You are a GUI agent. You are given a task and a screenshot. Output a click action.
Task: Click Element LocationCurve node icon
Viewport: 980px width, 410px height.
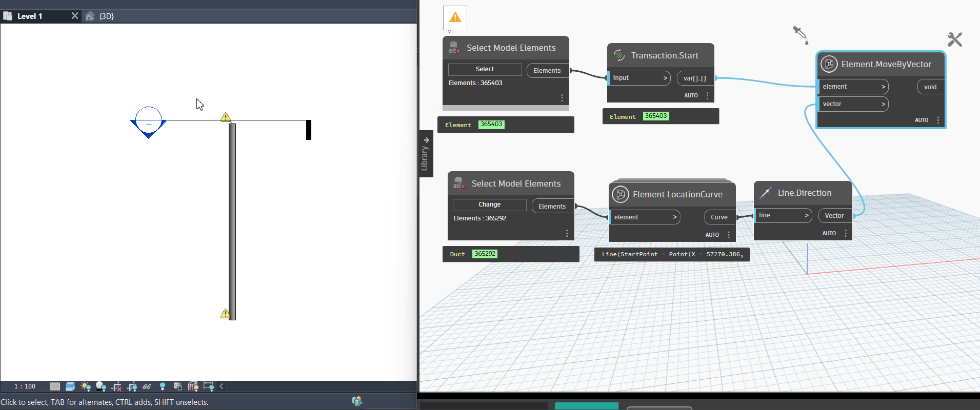coord(621,194)
